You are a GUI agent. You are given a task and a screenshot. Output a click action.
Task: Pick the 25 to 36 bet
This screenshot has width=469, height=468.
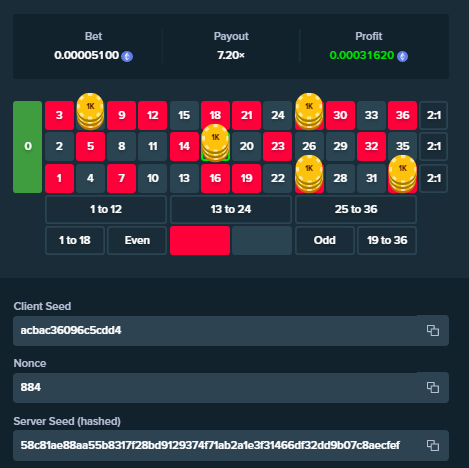coord(356,209)
